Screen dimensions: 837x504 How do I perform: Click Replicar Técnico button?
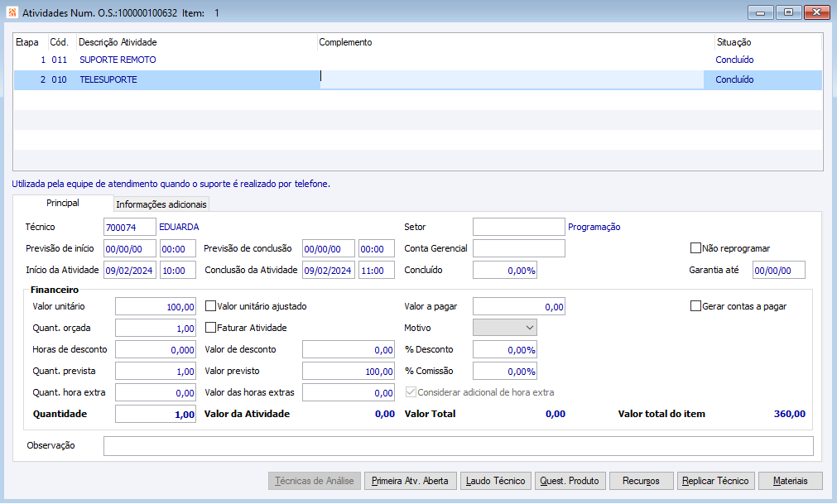coord(715,481)
